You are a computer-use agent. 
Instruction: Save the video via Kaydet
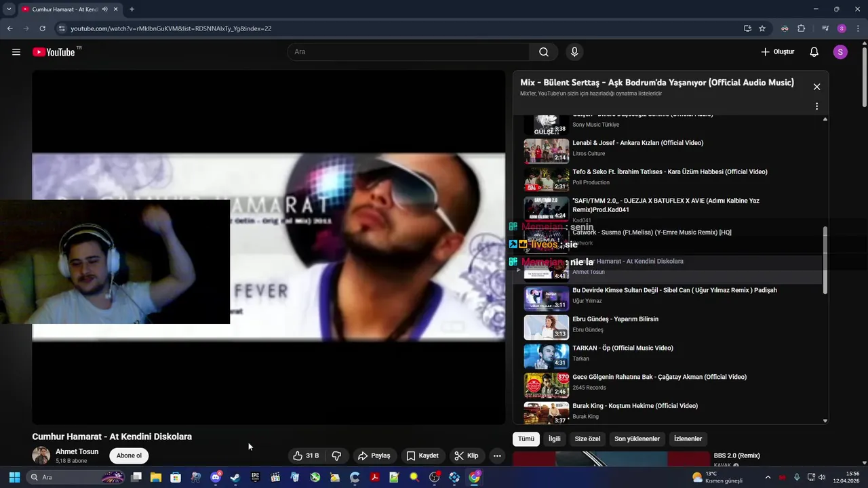[422, 456]
